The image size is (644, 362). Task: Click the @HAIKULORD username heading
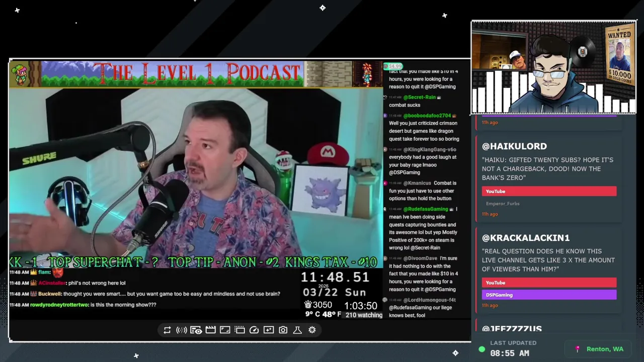pyautogui.click(x=514, y=146)
